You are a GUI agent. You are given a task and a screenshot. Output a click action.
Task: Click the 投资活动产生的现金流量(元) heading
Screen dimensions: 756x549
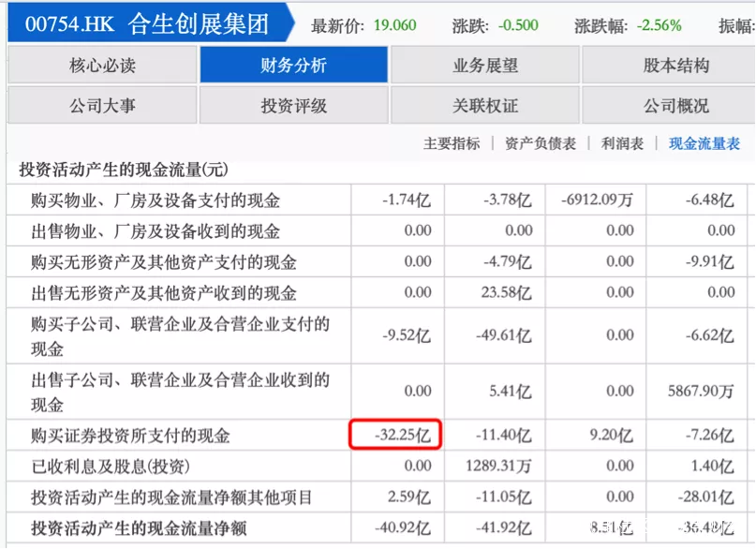click(x=124, y=170)
